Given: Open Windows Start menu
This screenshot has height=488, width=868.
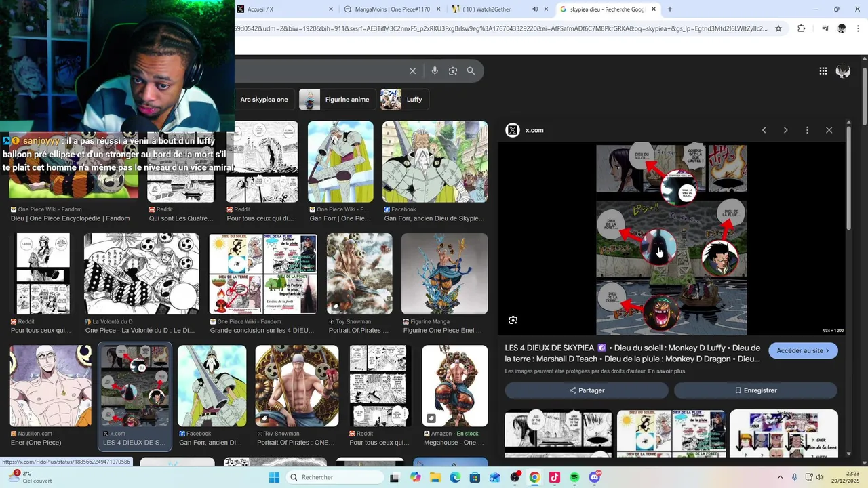Looking at the screenshot, I should point(274,477).
